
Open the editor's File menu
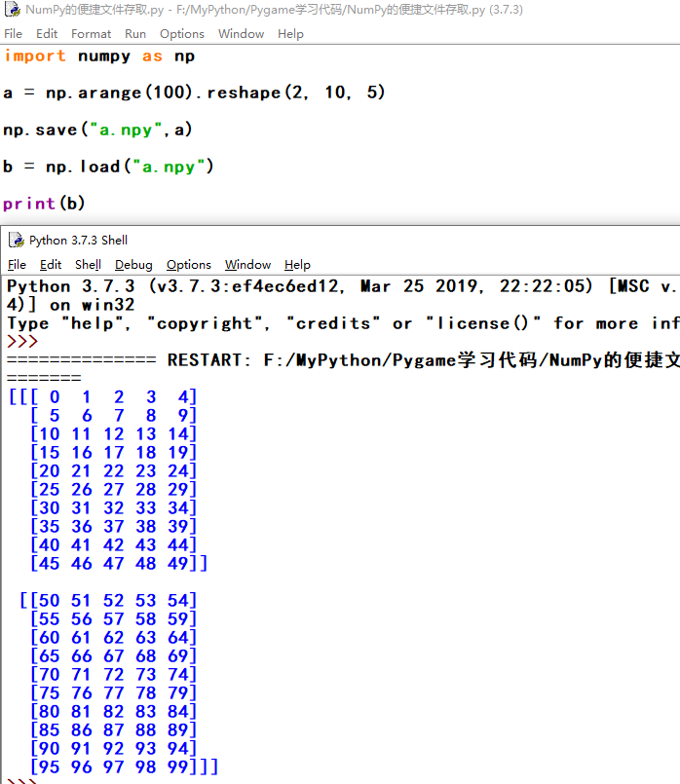(13, 33)
